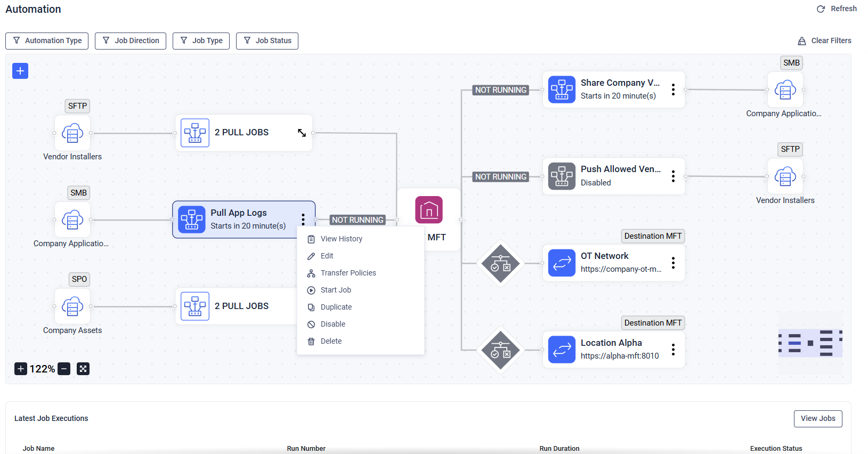Expand the top 2 PULL JOBS group
868x454 pixels.
[302, 133]
